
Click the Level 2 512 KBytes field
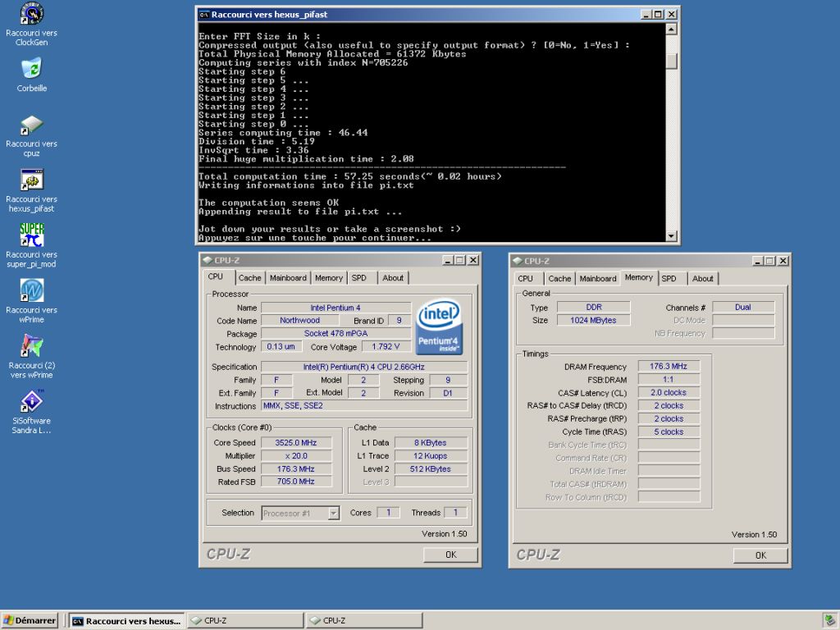[431, 468]
